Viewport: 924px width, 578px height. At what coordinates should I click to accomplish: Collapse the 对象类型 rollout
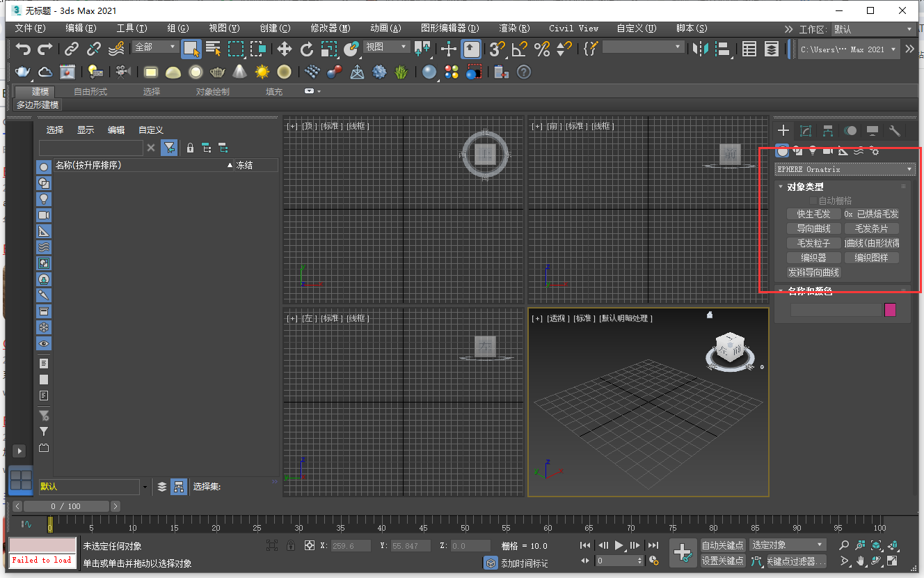[x=805, y=187]
